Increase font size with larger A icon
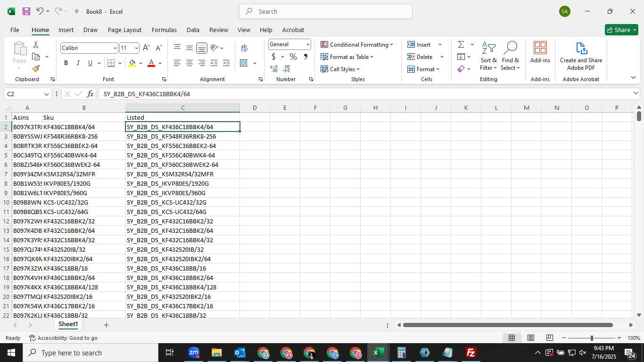644x362 pixels. tap(146, 48)
